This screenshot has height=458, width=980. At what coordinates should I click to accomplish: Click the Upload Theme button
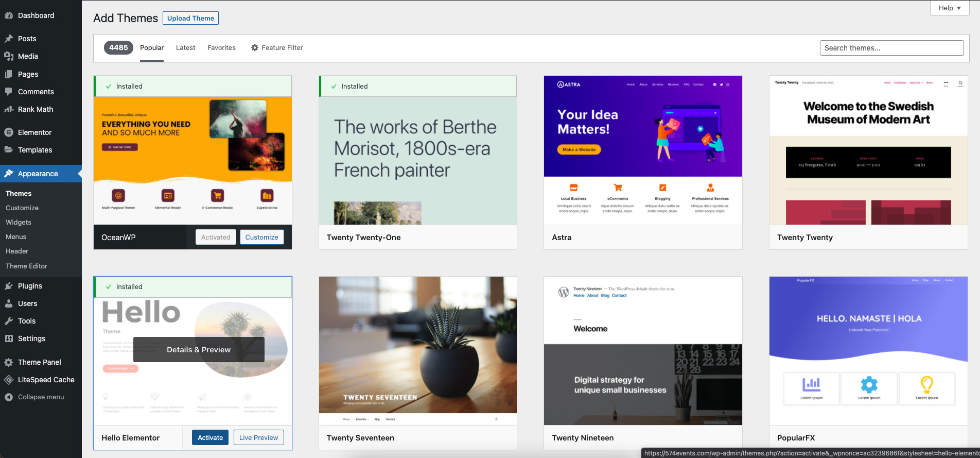point(190,18)
